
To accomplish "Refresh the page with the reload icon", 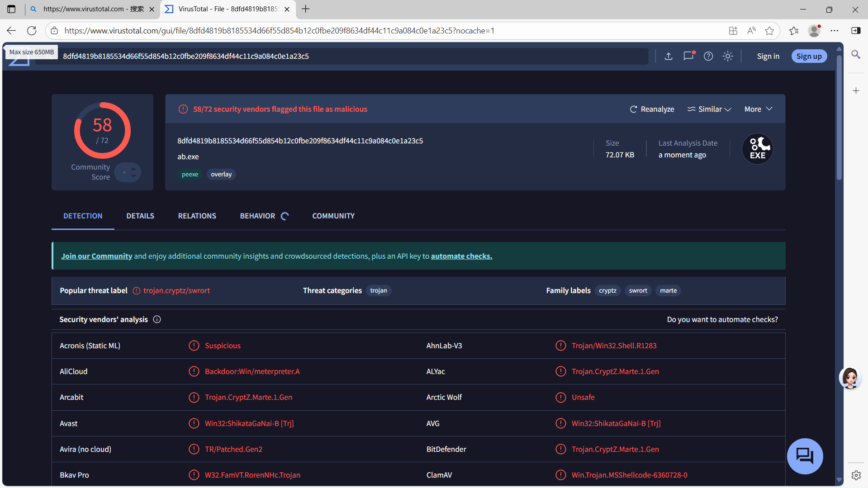I will [32, 31].
